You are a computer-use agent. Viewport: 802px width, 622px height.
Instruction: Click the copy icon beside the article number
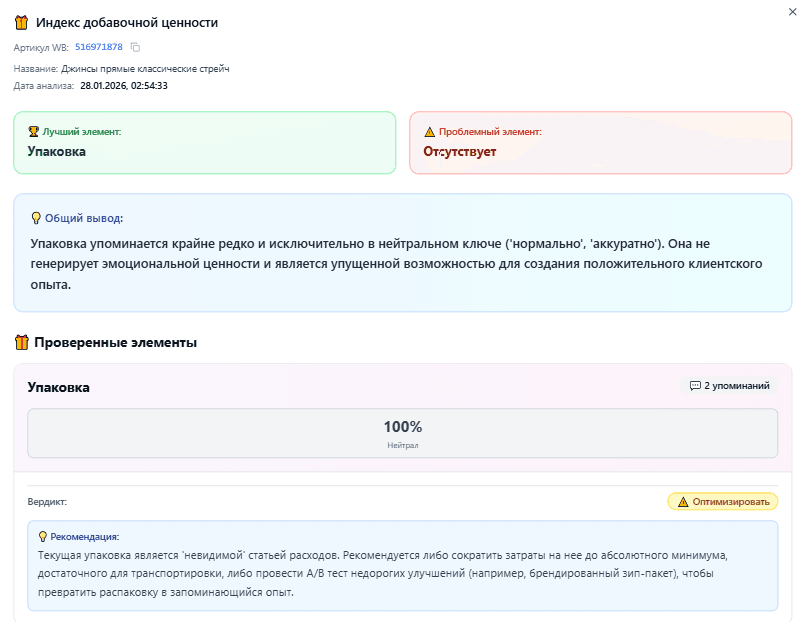point(134,46)
